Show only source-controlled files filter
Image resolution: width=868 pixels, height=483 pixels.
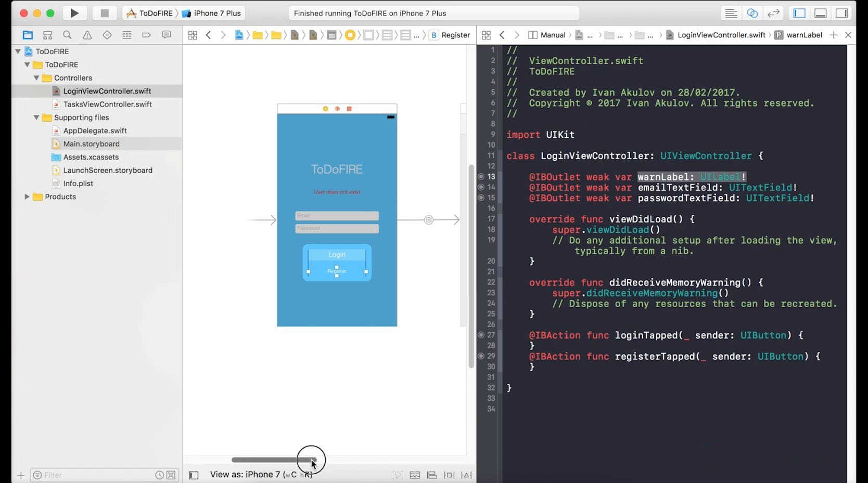(x=171, y=475)
